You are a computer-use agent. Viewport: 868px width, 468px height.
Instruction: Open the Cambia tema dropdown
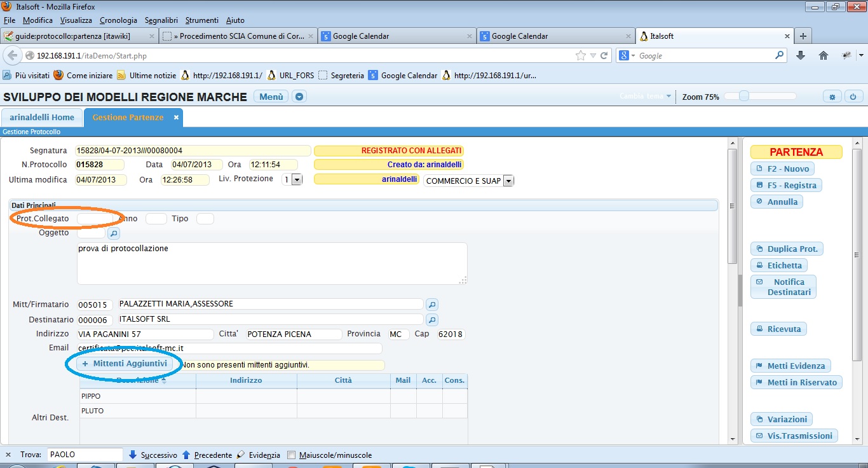646,97
